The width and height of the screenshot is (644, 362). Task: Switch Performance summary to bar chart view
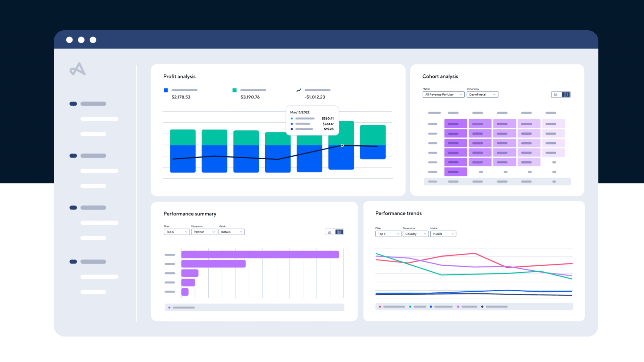(330, 232)
